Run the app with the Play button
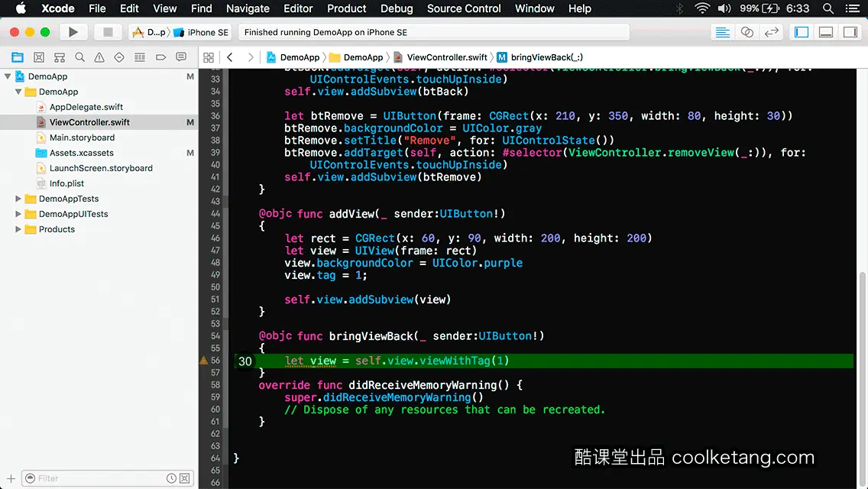 [x=73, y=32]
